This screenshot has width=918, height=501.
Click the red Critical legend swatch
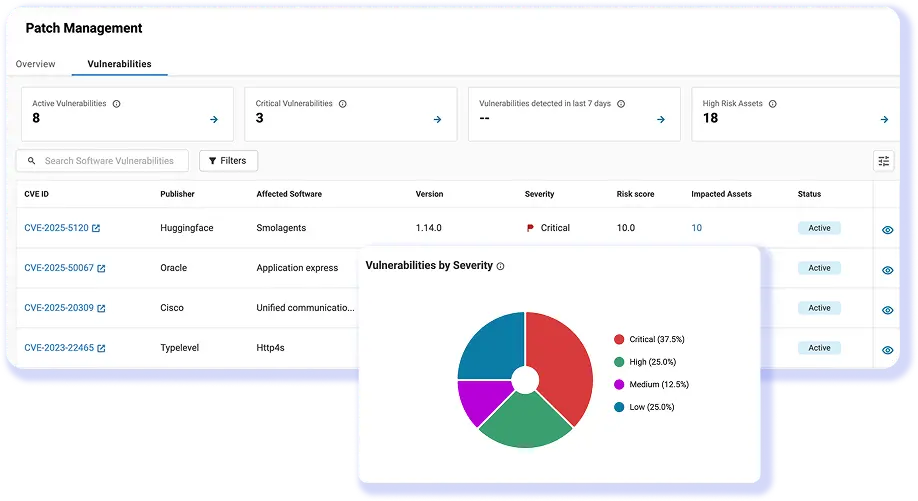click(619, 340)
